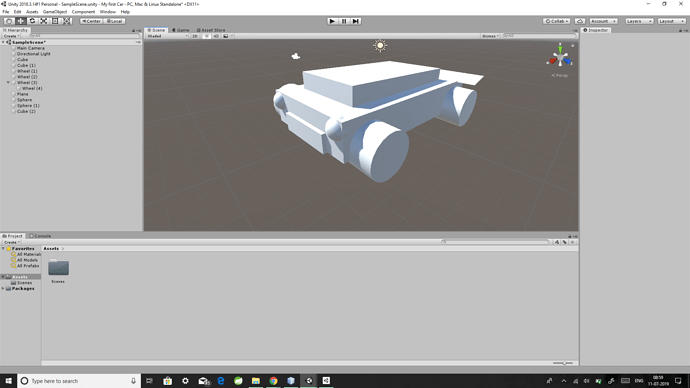Screen dimensions: 690x388
Task: Open the Hierarchy Create dropdown
Action: pyautogui.click(x=11, y=36)
